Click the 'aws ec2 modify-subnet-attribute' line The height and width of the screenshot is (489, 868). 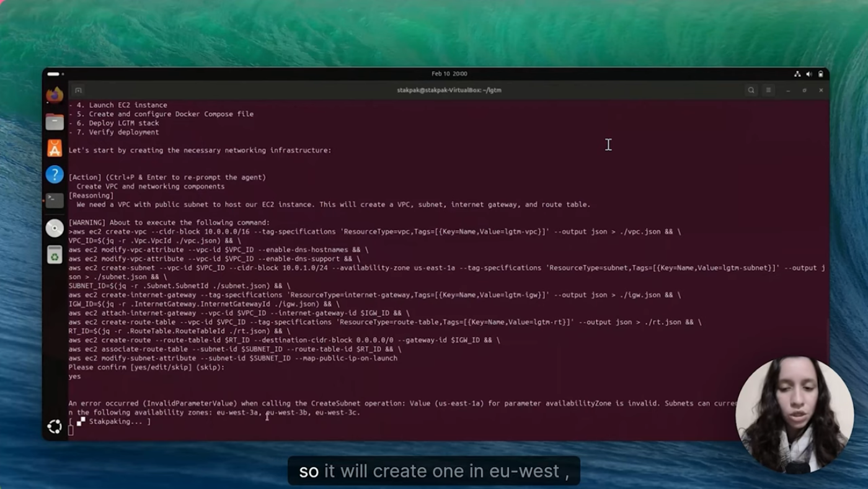point(233,358)
